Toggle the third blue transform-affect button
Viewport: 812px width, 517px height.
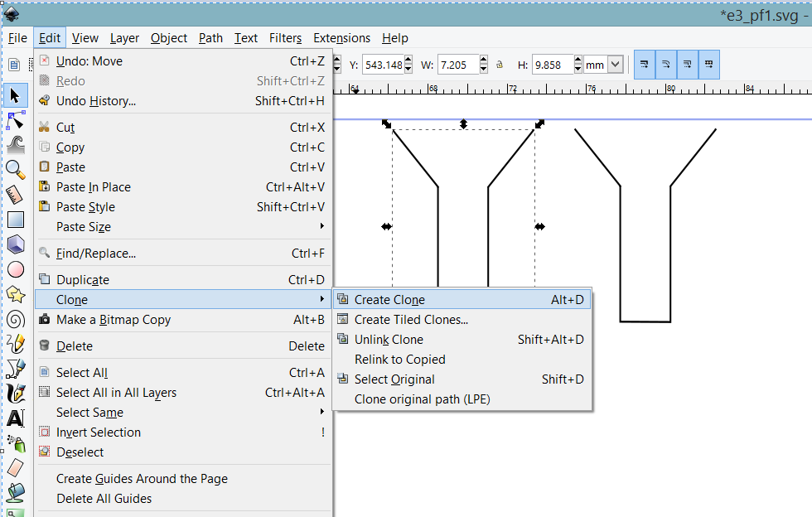(687, 65)
